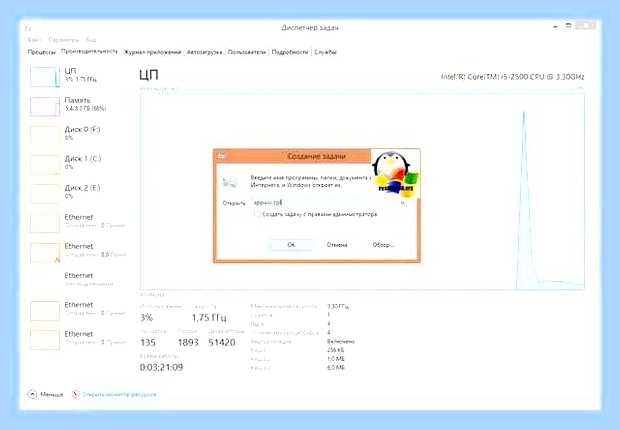The image size is (620, 430).
Task: Select Диск 0 (F:) in the sidebar
Action: coord(77,134)
